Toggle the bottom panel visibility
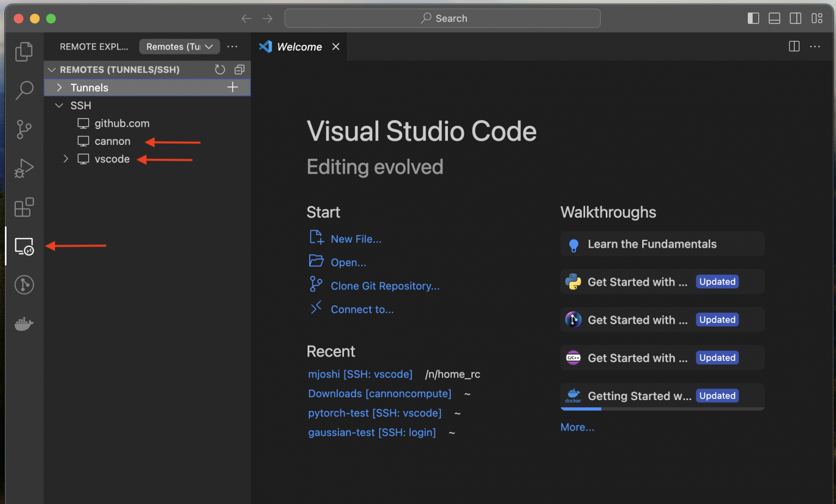836x504 pixels. click(774, 18)
